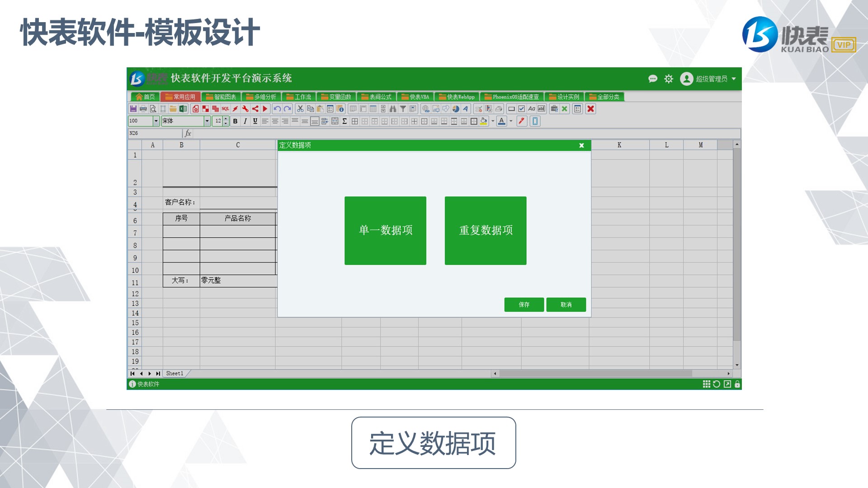
Task: Select align center option
Action: tap(275, 121)
